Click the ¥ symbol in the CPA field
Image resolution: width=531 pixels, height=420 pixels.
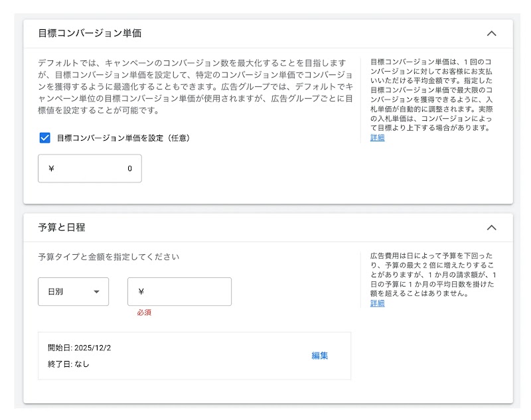pyautogui.click(x=50, y=169)
